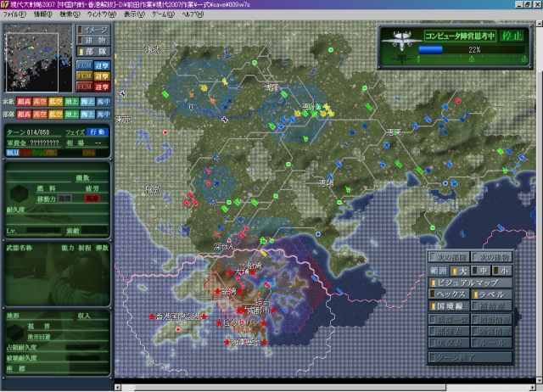Toggle 低空 in the 部隊 filter row
The height and width of the screenshot is (392, 543).
56,115
